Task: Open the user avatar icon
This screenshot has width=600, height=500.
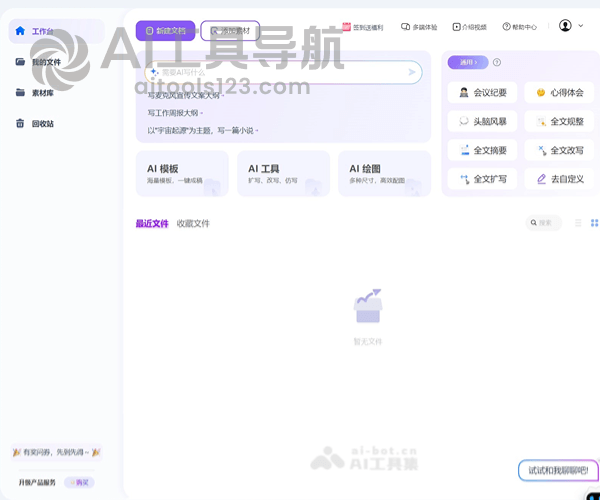Action: click(x=565, y=26)
